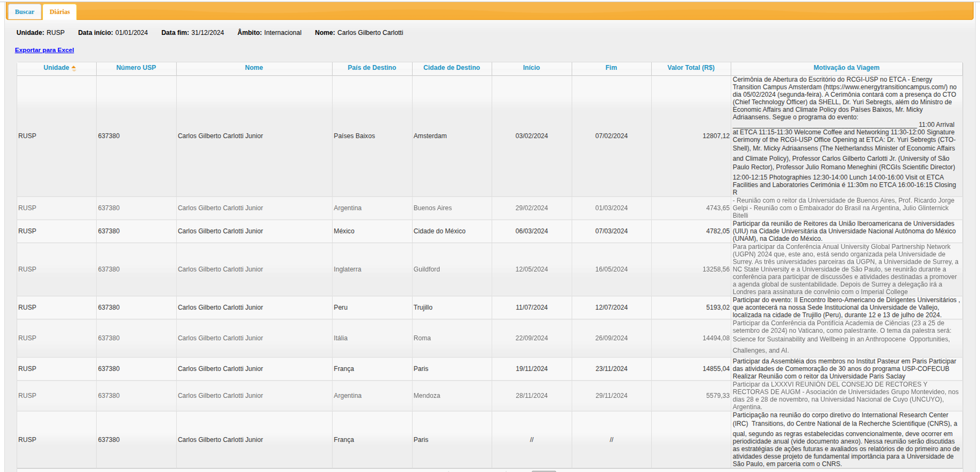980x472 pixels.
Task: Switch to the Buscar tab
Action: (x=24, y=12)
